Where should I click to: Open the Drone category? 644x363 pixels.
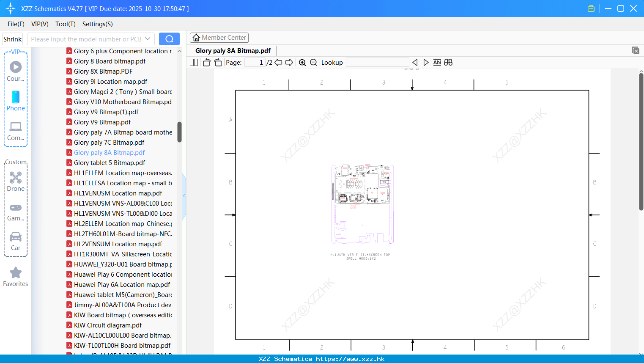(16, 181)
